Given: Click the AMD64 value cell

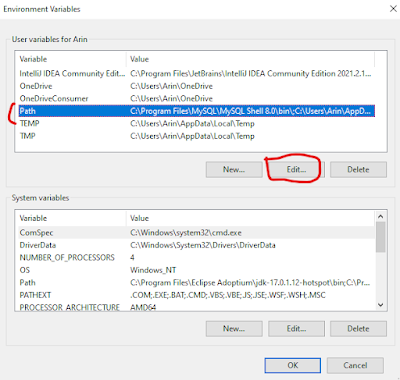Looking at the screenshot, I should [143, 307].
